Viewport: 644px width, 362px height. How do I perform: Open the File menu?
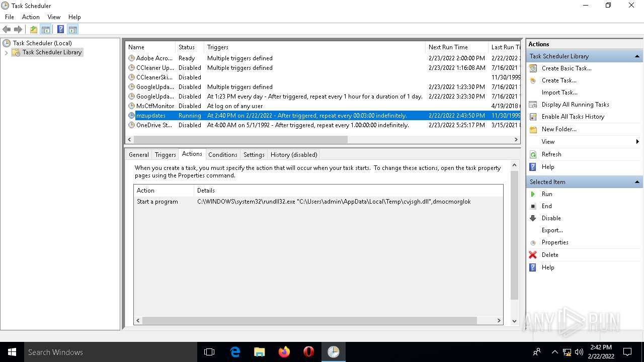pyautogui.click(x=10, y=17)
